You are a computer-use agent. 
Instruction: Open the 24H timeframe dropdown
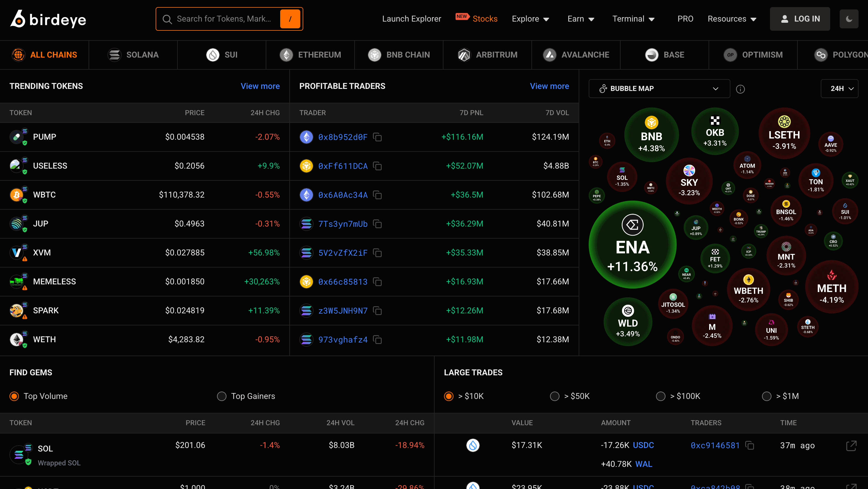pyautogui.click(x=839, y=89)
